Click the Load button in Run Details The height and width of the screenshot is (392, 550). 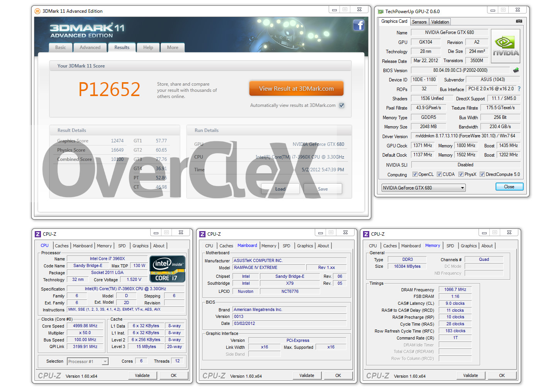coord(280,189)
